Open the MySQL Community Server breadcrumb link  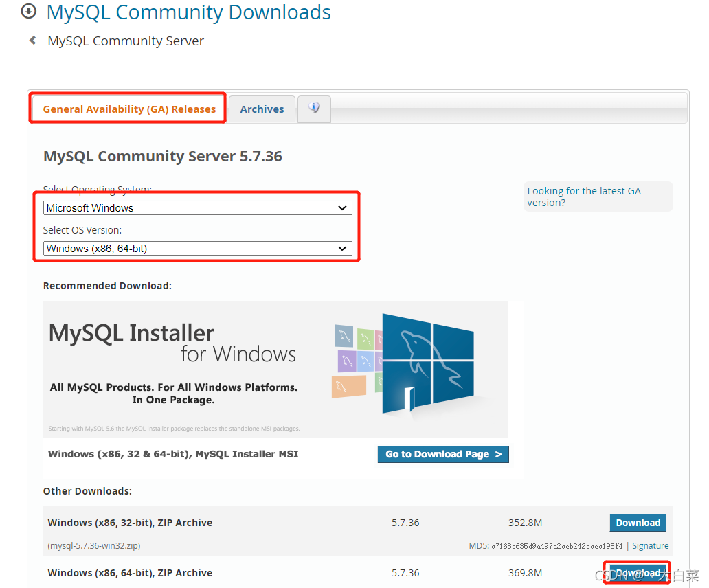pos(126,41)
